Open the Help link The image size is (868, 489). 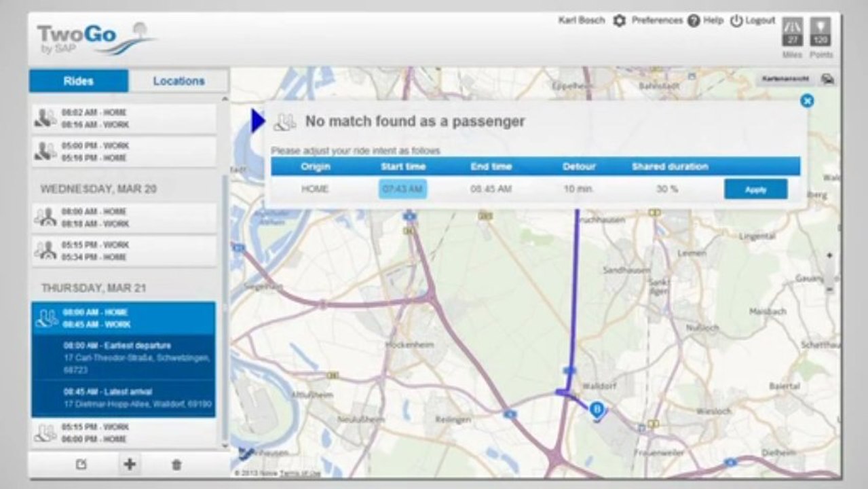[713, 20]
